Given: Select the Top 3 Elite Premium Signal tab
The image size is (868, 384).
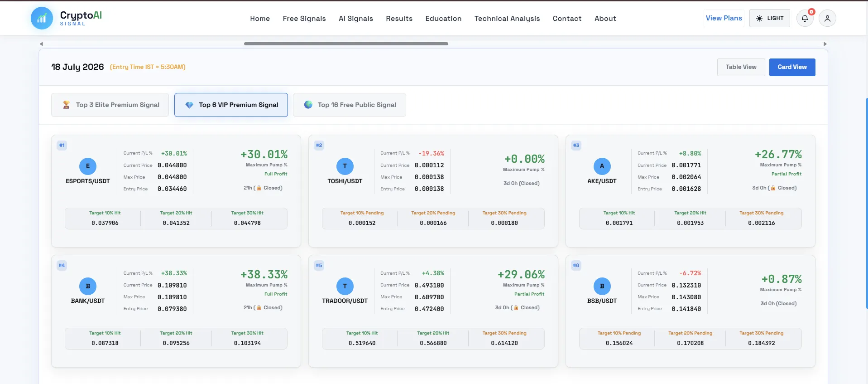Looking at the screenshot, I should point(110,105).
